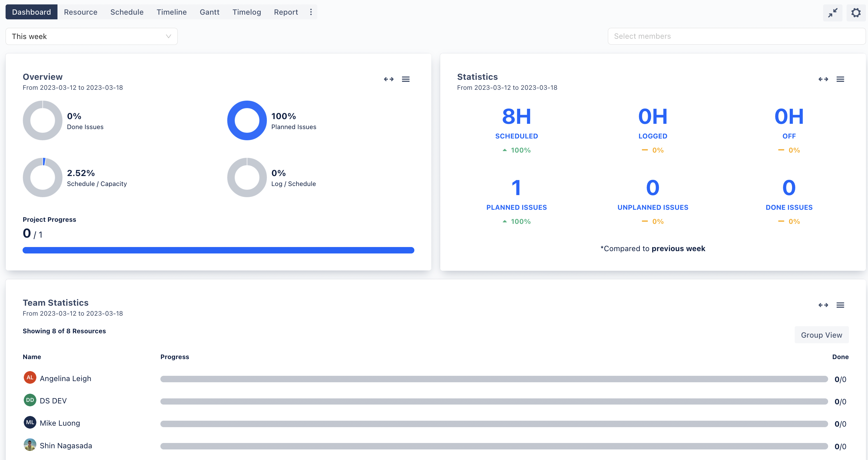Click Shin Nagasada's profile photo

click(30, 445)
